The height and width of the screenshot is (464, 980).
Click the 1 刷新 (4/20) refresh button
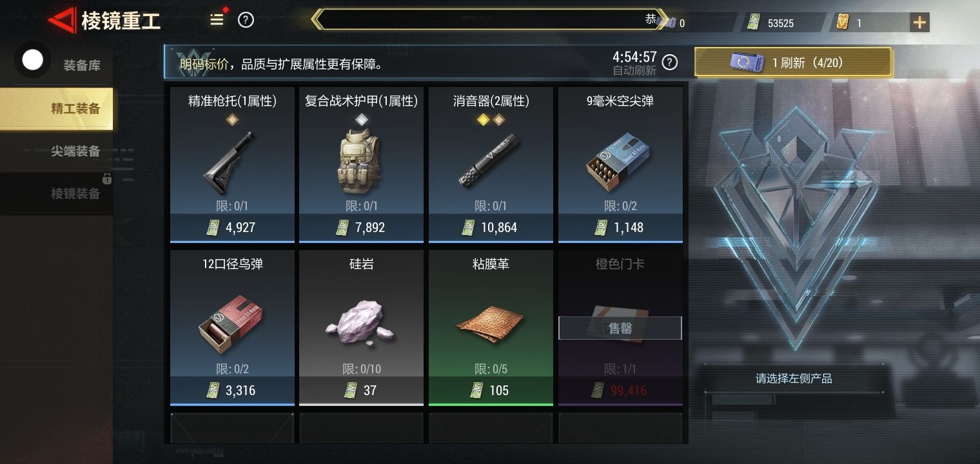pyautogui.click(x=793, y=63)
